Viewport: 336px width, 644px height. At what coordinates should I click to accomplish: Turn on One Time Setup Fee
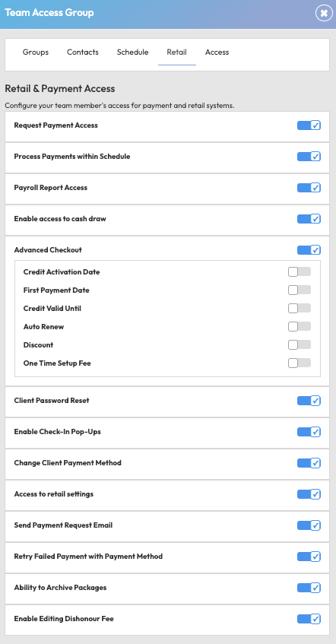[x=300, y=363]
